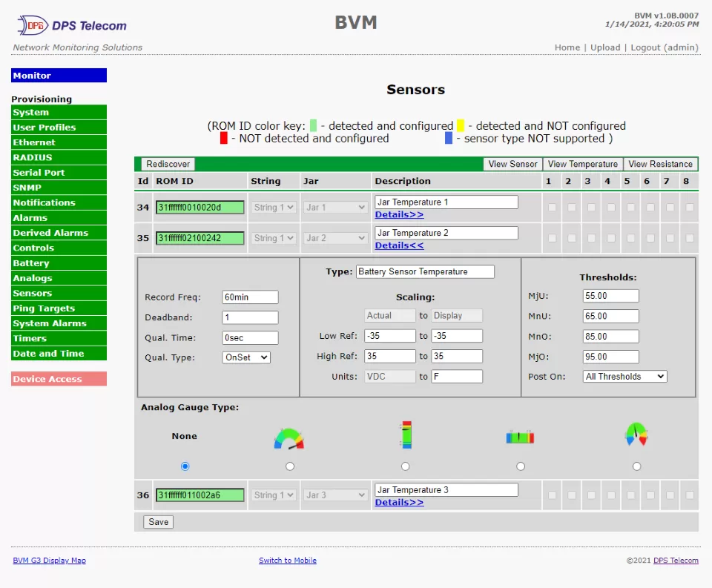
Task: Click the horizontal bar gauge icon
Action: point(520,437)
